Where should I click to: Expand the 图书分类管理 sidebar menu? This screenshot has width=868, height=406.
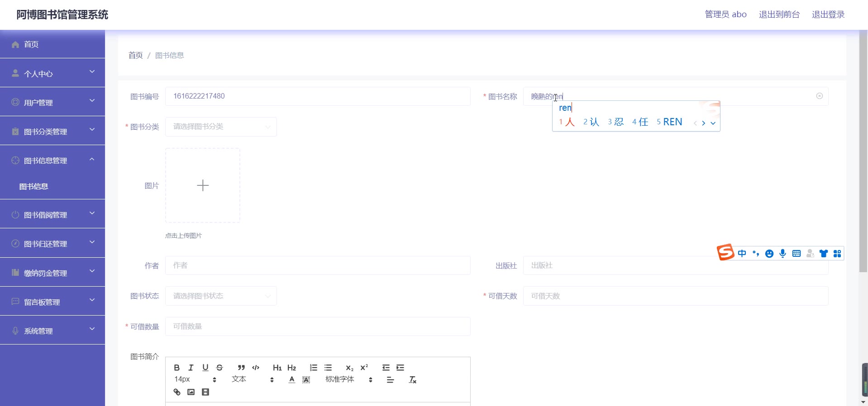[x=52, y=131]
